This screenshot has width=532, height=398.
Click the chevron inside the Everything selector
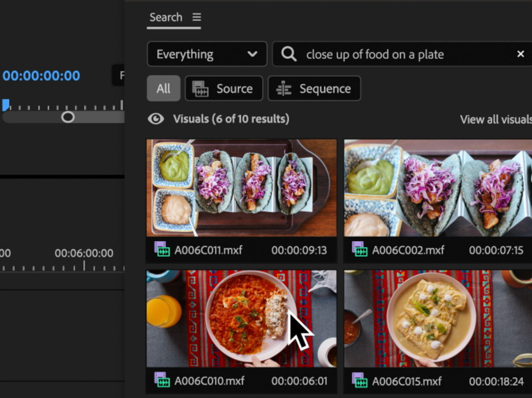click(x=252, y=54)
